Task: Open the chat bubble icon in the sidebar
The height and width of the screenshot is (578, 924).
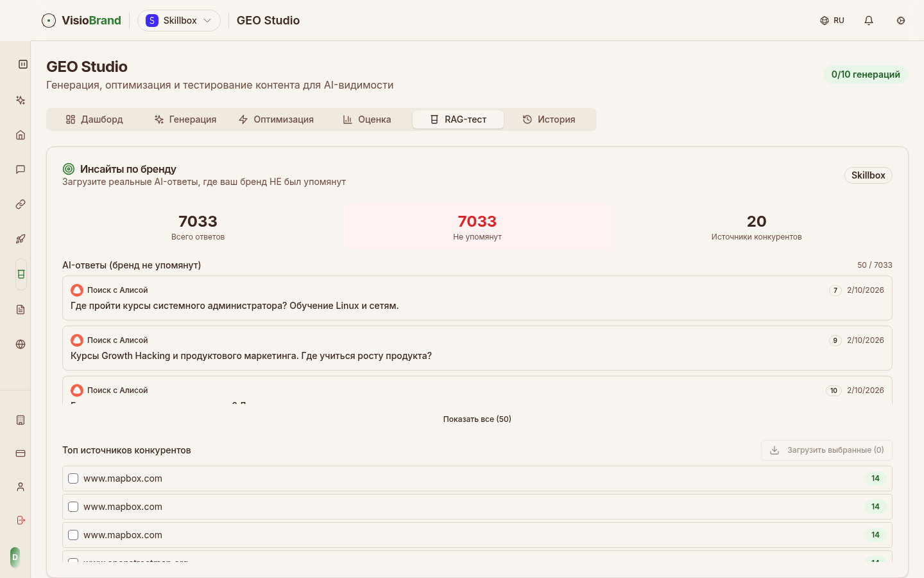Action: (x=21, y=170)
